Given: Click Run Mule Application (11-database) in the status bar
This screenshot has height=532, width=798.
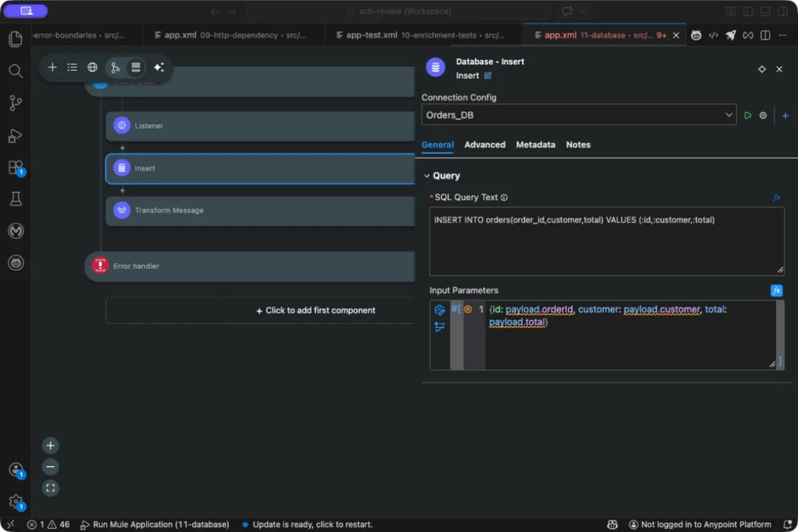Looking at the screenshot, I should [154, 524].
